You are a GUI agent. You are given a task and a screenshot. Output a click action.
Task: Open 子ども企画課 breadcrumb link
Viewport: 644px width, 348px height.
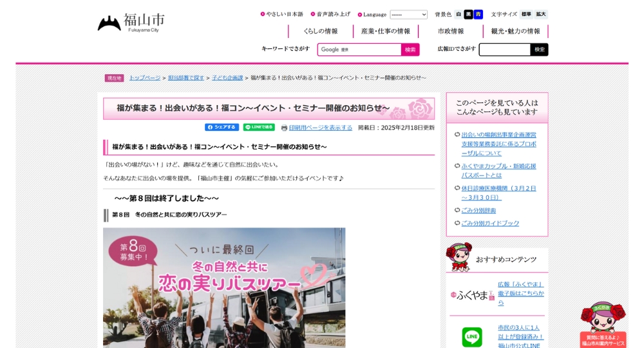pyautogui.click(x=227, y=77)
